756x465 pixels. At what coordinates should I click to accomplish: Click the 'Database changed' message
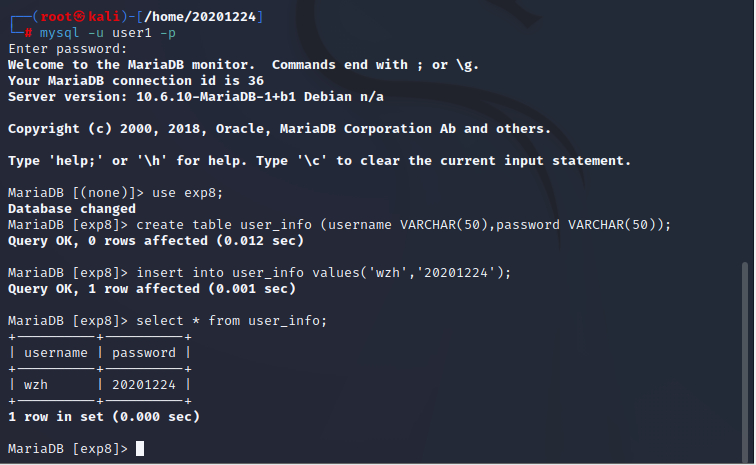[71, 209]
